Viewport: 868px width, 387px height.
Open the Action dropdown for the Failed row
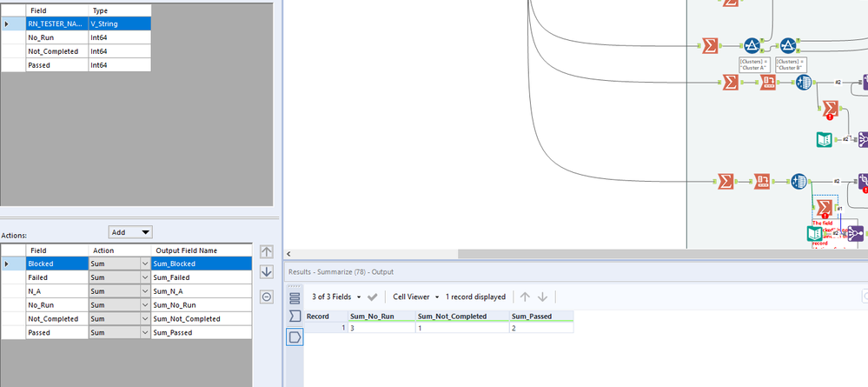pos(146,277)
